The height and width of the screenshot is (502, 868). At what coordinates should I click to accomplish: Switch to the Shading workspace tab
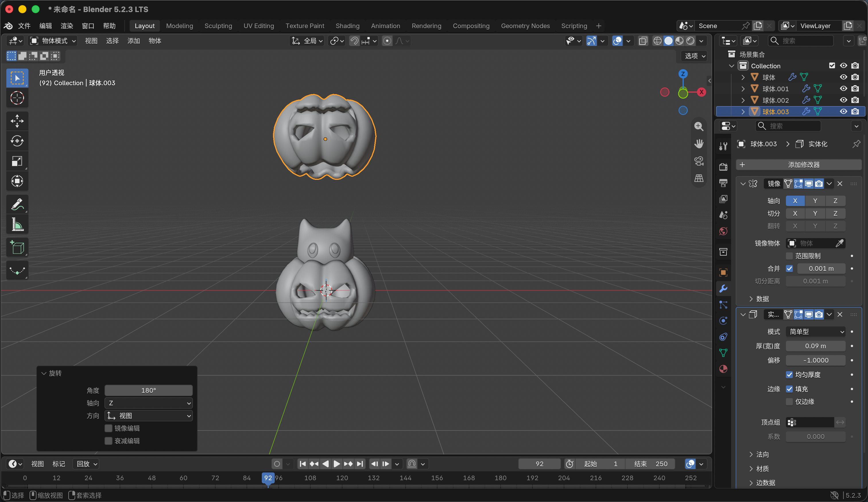pyautogui.click(x=347, y=26)
